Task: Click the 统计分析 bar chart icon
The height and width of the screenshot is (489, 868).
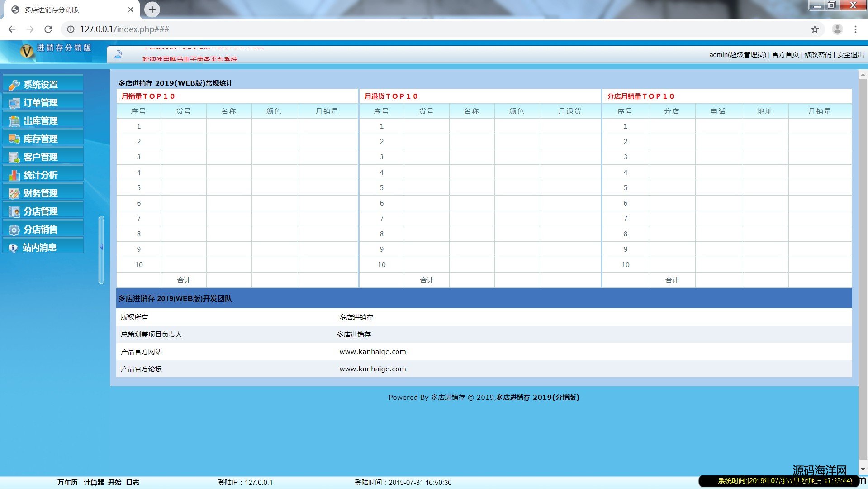Action: 14,175
